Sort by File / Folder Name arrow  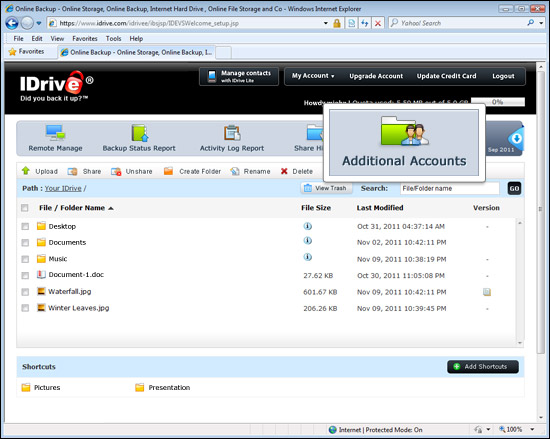[x=111, y=208]
